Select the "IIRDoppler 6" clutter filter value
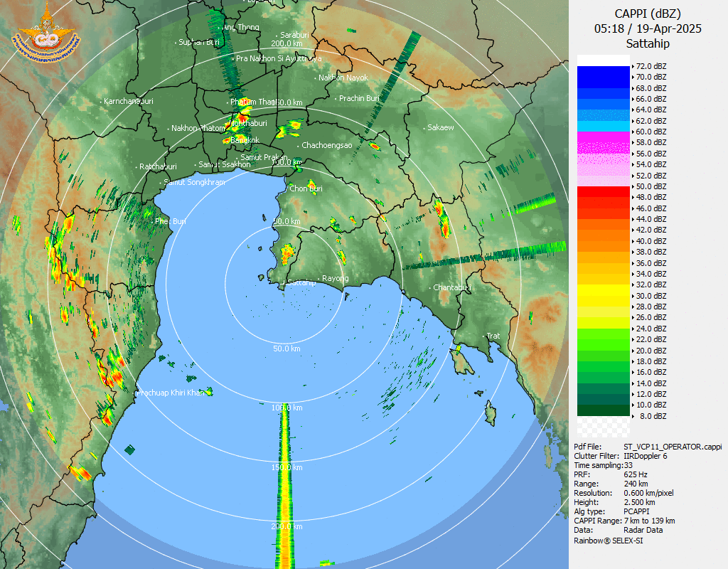 tap(646, 456)
